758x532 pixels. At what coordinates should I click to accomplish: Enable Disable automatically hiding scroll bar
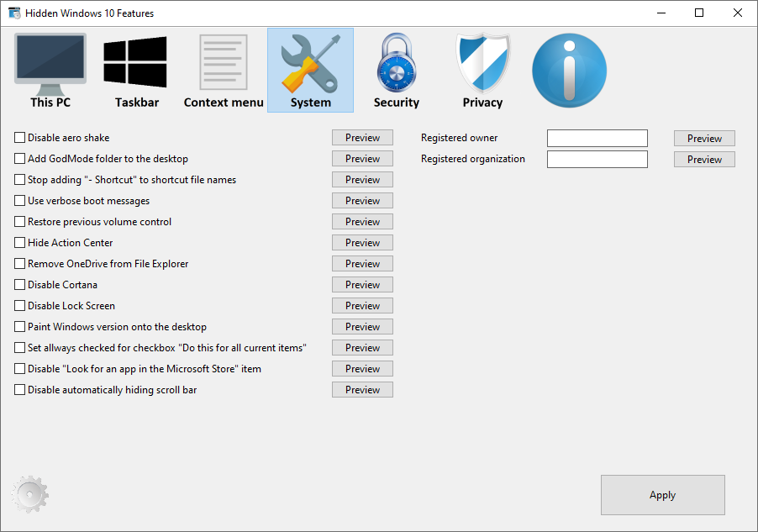point(105,390)
